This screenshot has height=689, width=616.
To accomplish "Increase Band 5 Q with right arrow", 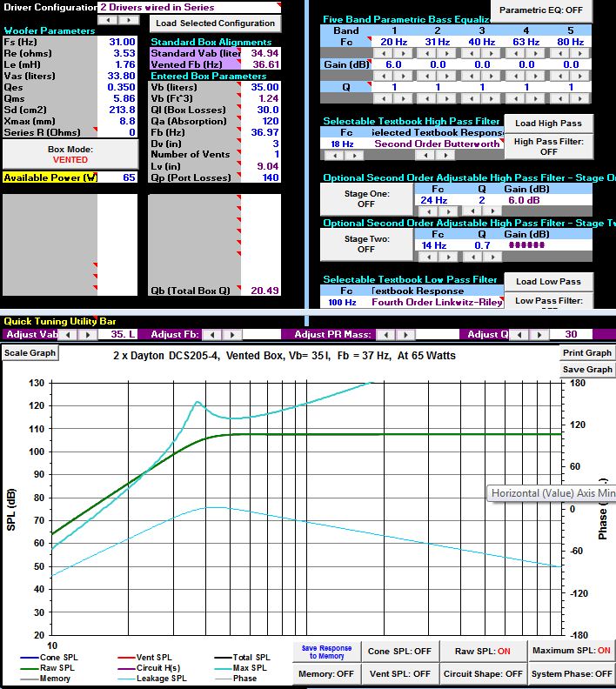I will [x=580, y=98].
